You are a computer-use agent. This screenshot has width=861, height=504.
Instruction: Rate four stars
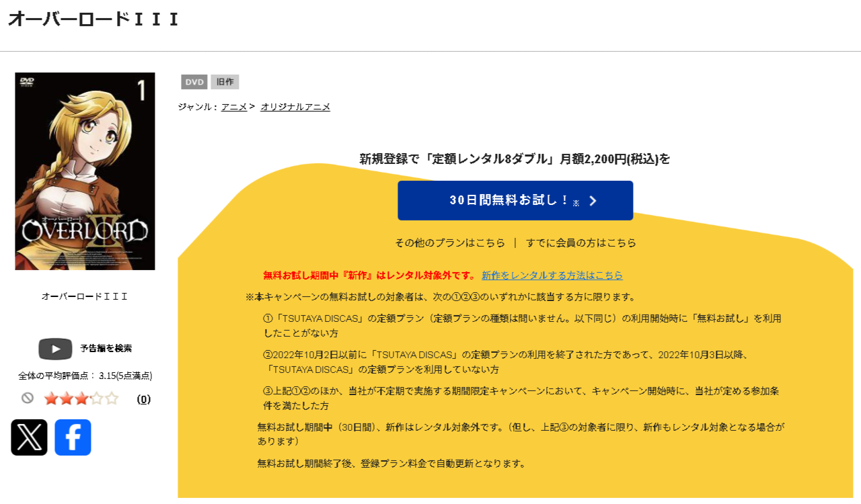click(96, 398)
